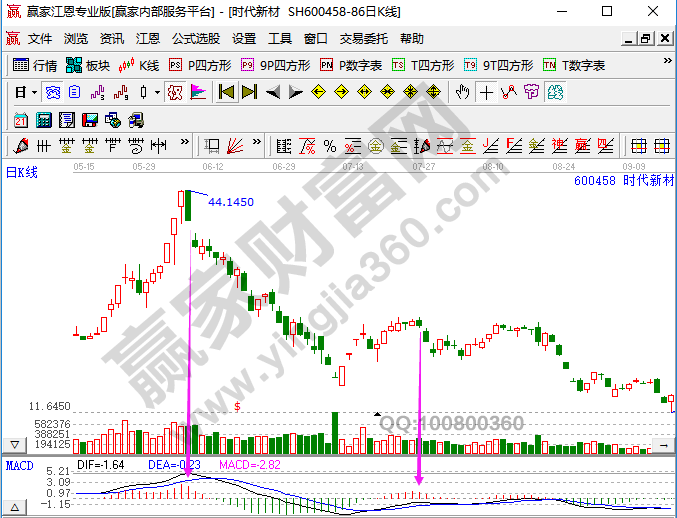Toggle the crosshair cursor tool
The width and height of the screenshot is (677, 518).
click(x=486, y=92)
